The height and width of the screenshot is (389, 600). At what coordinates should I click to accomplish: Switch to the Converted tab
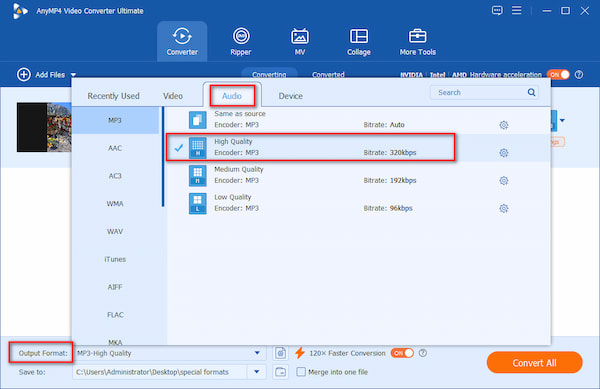328,74
